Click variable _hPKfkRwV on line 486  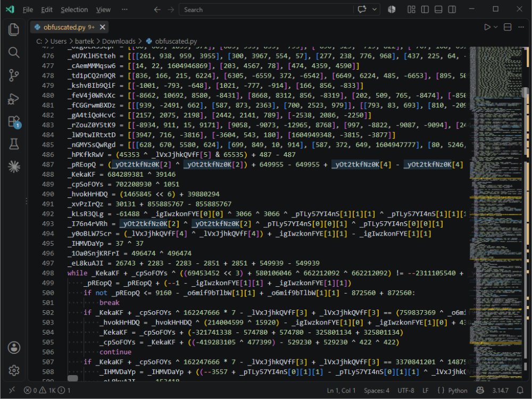tap(86, 155)
